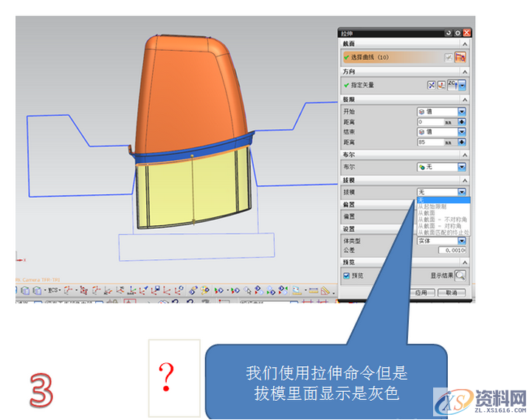Click the second cube icon left of WCS

point(37,291)
